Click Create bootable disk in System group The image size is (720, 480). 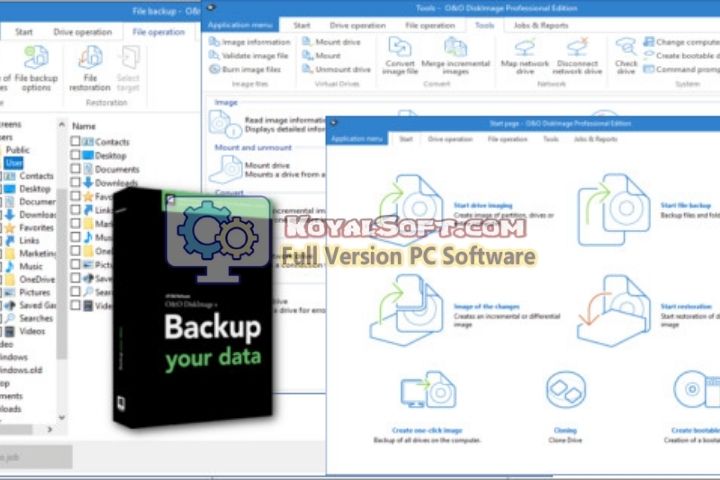(681, 56)
